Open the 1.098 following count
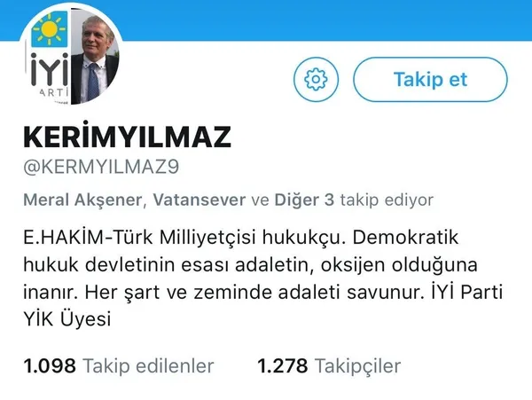532x400 pixels. (x=50, y=366)
